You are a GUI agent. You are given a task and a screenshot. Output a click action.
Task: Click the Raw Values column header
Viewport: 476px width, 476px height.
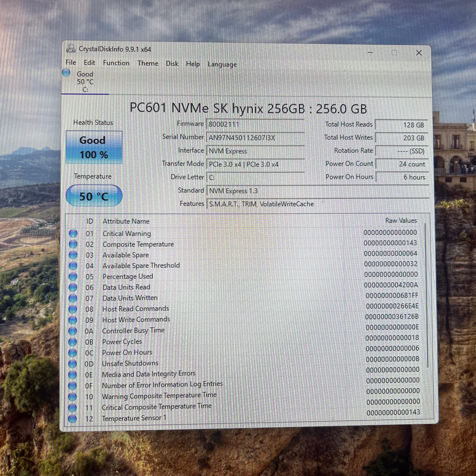click(401, 220)
